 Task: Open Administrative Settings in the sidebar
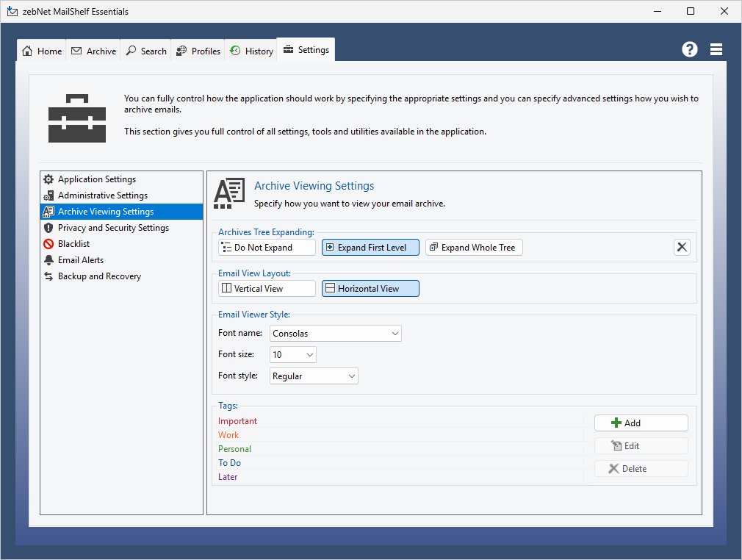pos(103,195)
